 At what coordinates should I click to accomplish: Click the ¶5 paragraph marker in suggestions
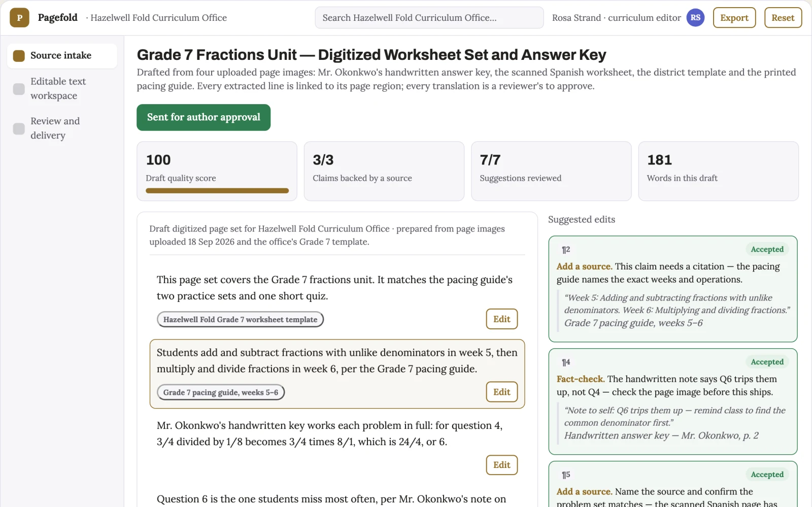[x=566, y=475]
